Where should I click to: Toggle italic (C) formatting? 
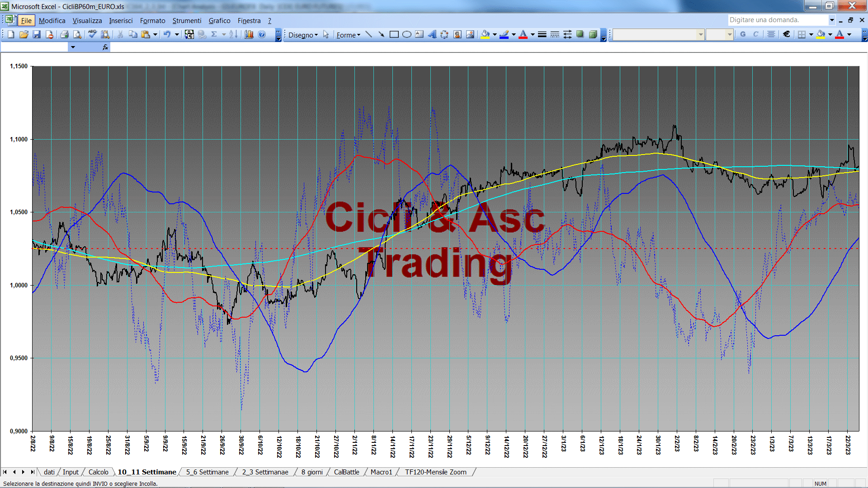click(x=755, y=35)
